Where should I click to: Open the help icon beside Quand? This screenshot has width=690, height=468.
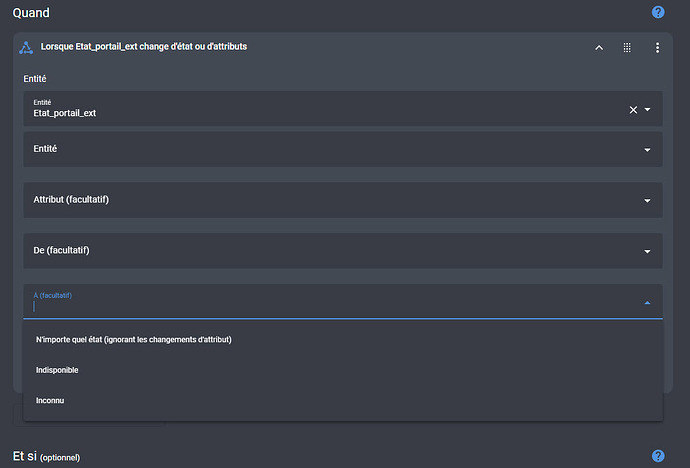coord(658,12)
